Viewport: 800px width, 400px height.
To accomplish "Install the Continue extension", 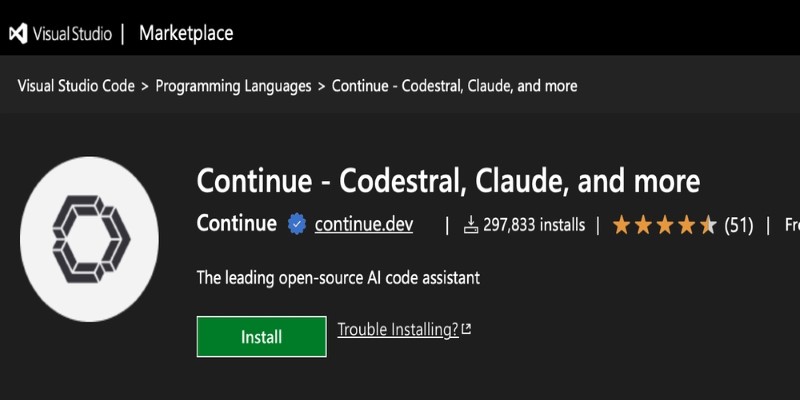I will 262,337.
